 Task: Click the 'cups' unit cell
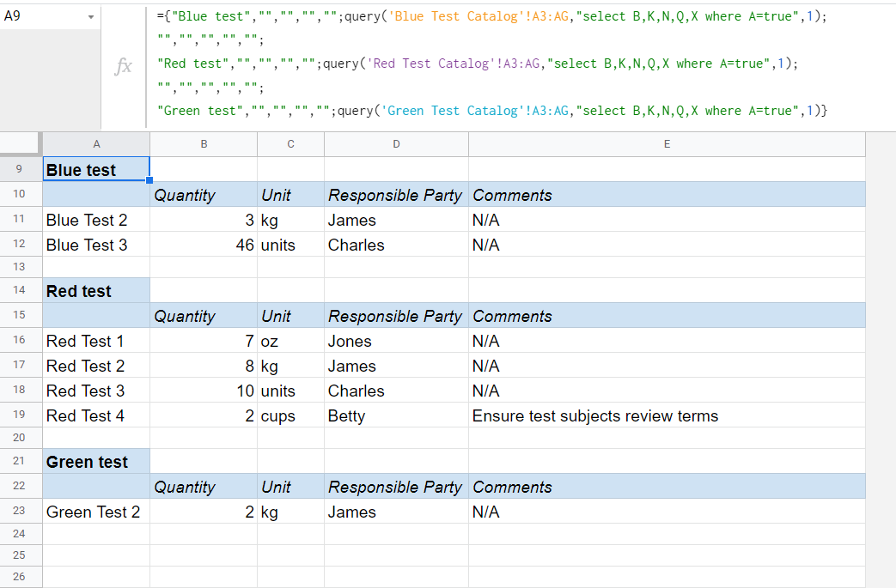click(x=291, y=415)
